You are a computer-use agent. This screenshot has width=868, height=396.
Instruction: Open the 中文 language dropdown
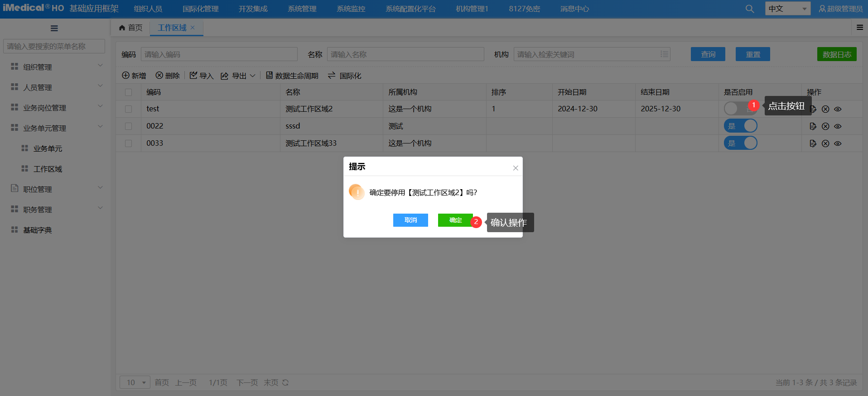[x=787, y=9]
